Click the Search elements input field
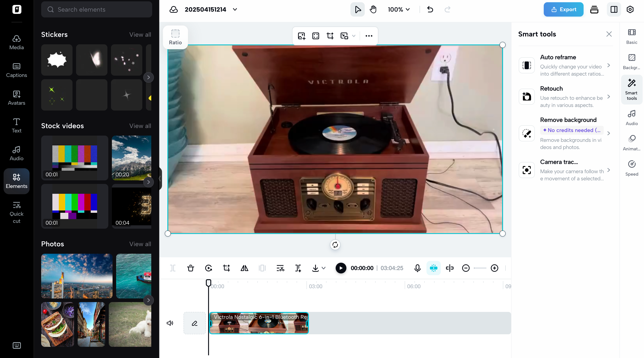This screenshot has height=358, width=644. (96, 9)
